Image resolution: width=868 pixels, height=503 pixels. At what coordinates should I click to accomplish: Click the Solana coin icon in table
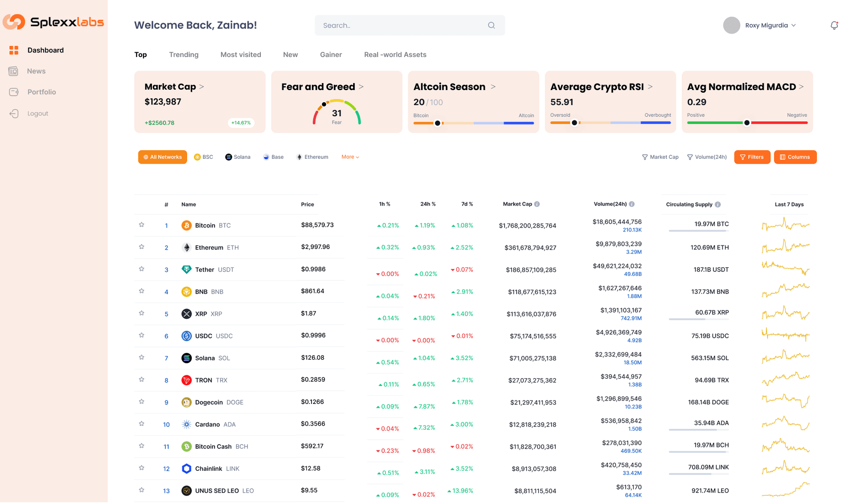[186, 358]
